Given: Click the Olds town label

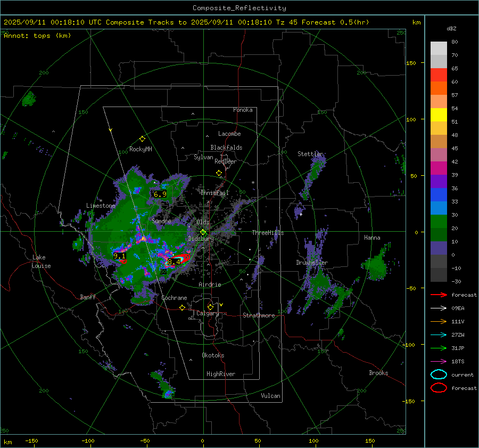Looking at the screenshot, I should pos(203,222).
